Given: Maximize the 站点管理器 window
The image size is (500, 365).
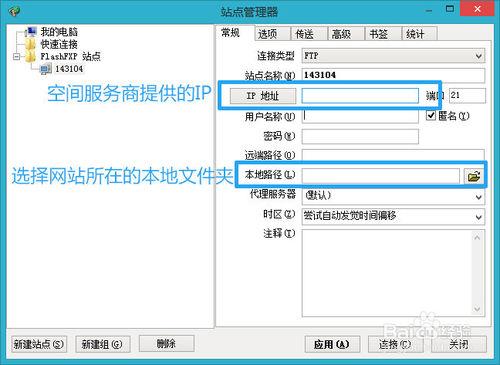Looking at the screenshot, I should tap(450, 9).
